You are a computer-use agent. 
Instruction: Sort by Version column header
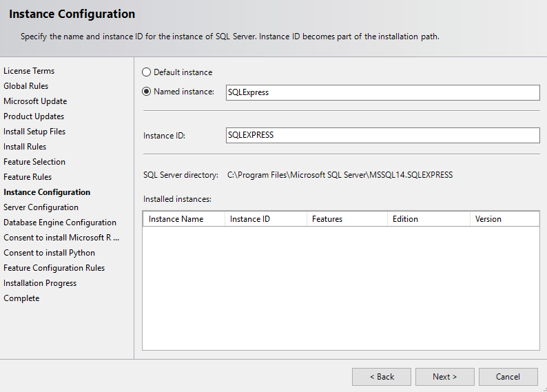(x=504, y=219)
